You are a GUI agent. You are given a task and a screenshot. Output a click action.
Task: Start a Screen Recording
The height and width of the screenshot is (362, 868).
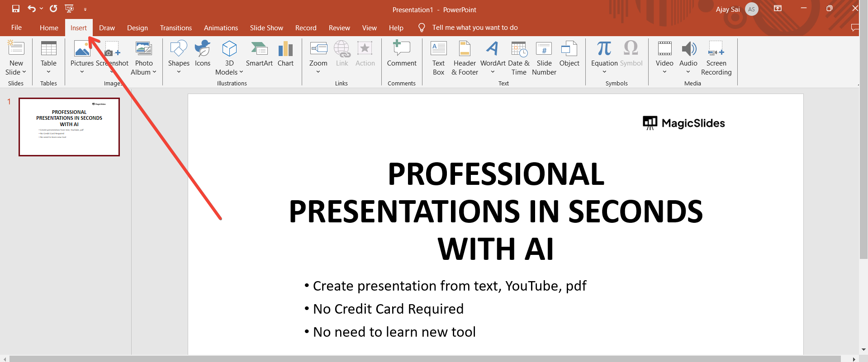coord(716,57)
